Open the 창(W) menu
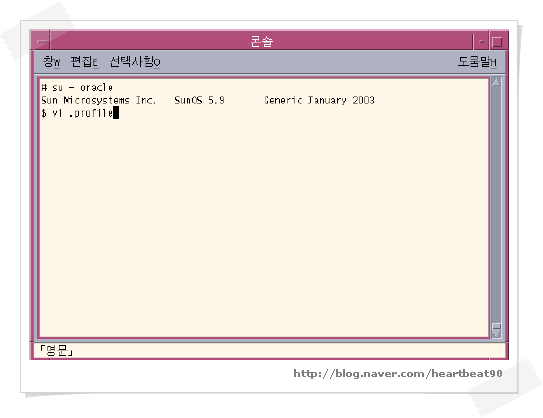 pyautogui.click(x=52, y=62)
